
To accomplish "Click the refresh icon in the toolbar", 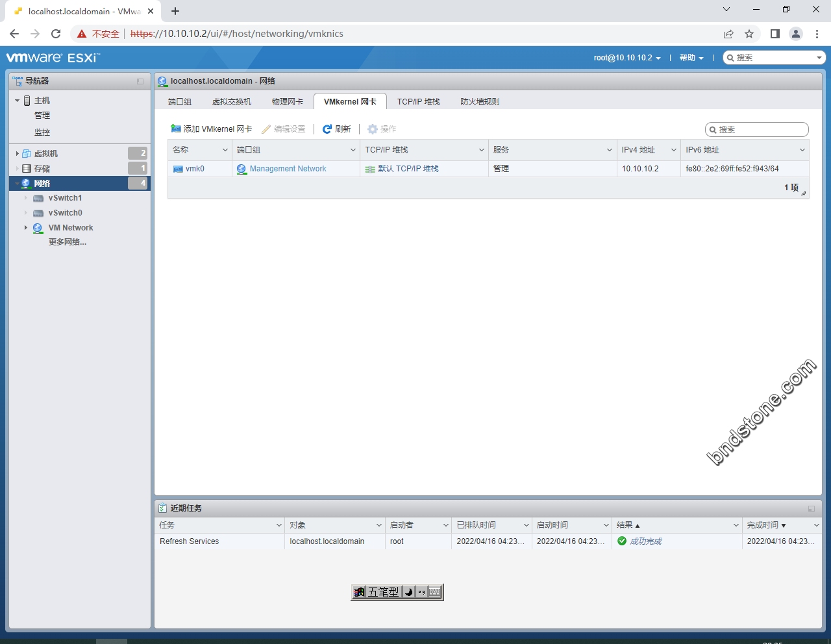I will click(x=327, y=129).
